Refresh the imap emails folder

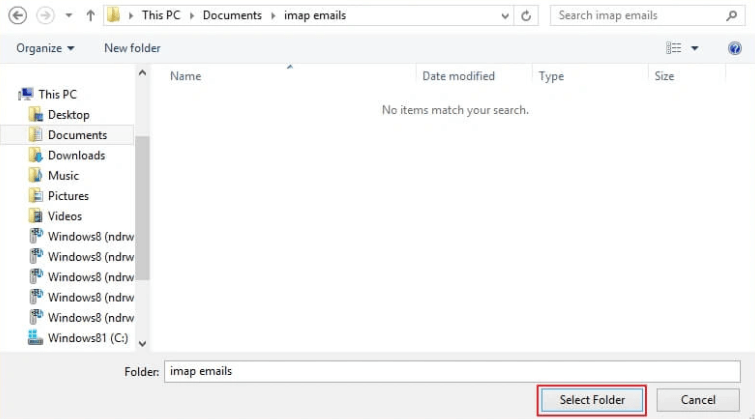[x=526, y=16]
